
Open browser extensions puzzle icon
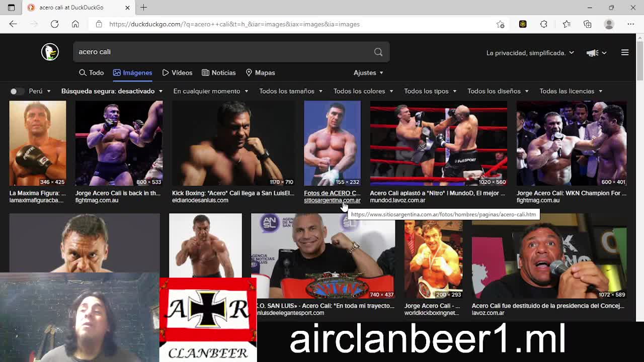tap(544, 24)
